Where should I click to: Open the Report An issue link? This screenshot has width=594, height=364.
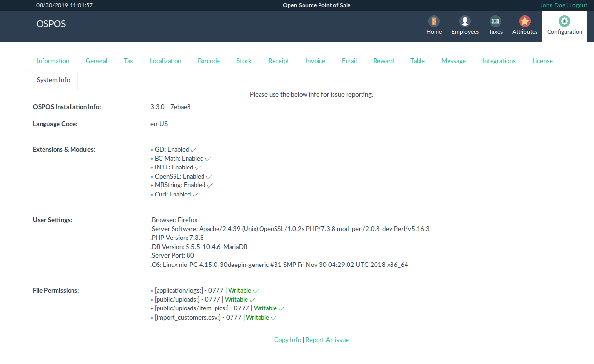point(327,340)
